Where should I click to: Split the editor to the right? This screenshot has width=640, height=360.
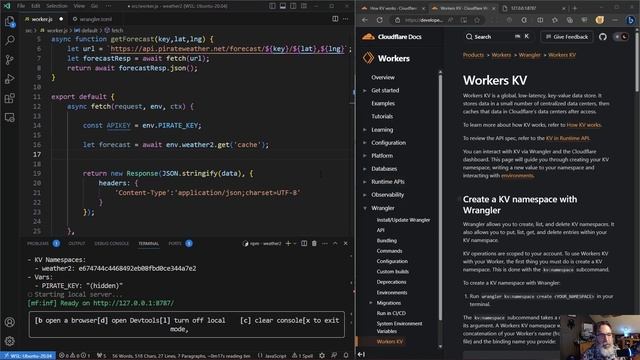click(x=335, y=19)
